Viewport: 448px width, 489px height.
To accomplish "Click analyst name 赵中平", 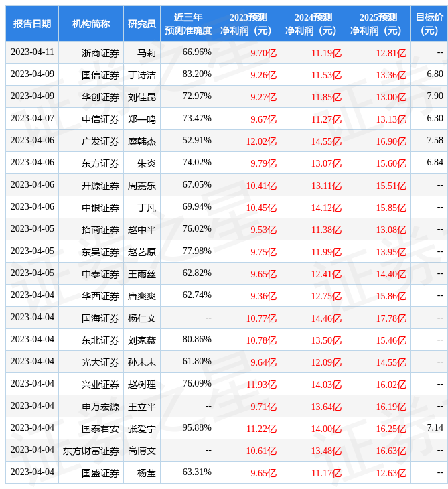I will 142,230.
